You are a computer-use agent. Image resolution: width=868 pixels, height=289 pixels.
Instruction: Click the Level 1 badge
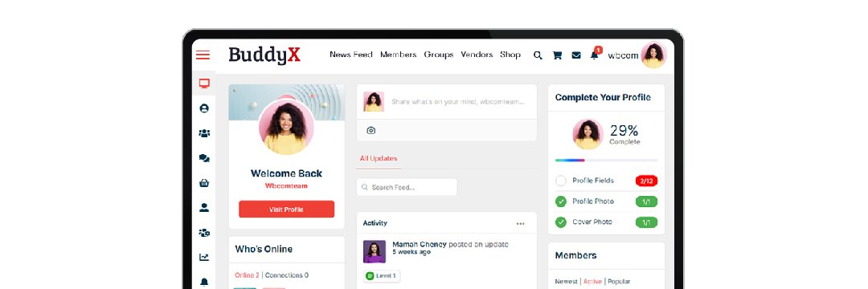(382, 275)
